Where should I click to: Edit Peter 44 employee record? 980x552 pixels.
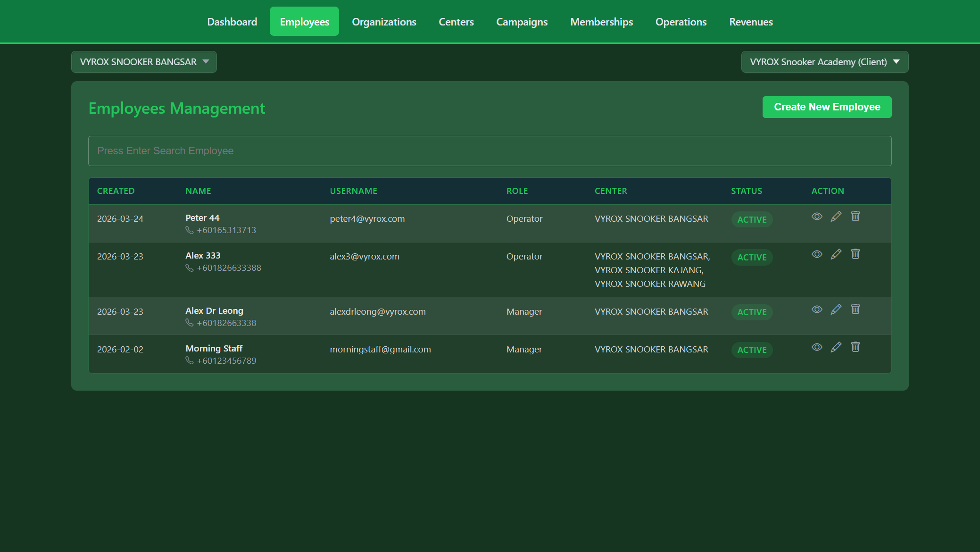click(x=836, y=216)
